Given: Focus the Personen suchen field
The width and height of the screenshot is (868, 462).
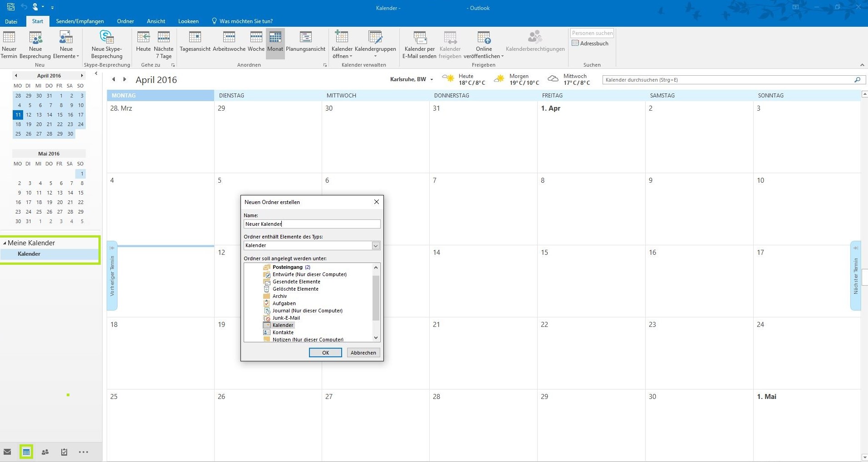Looking at the screenshot, I should point(592,33).
